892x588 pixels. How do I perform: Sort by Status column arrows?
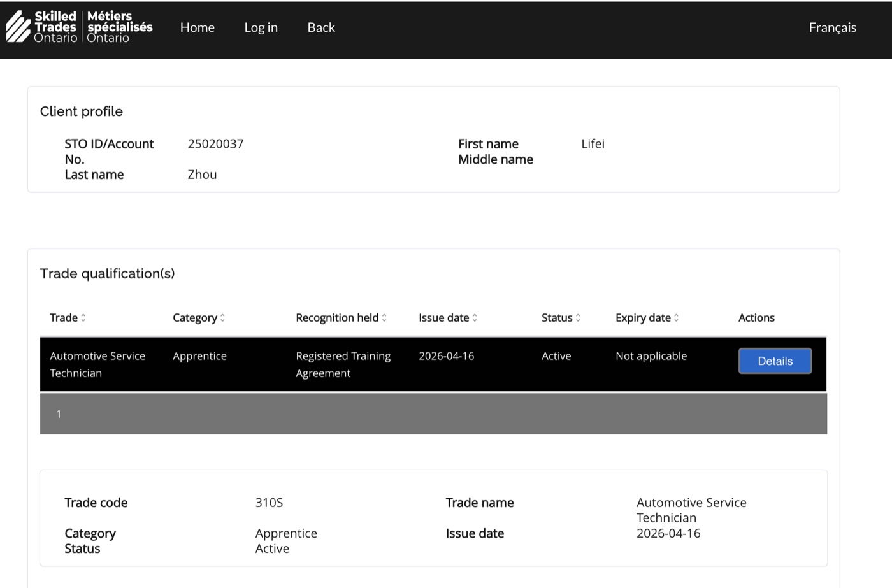tap(578, 318)
